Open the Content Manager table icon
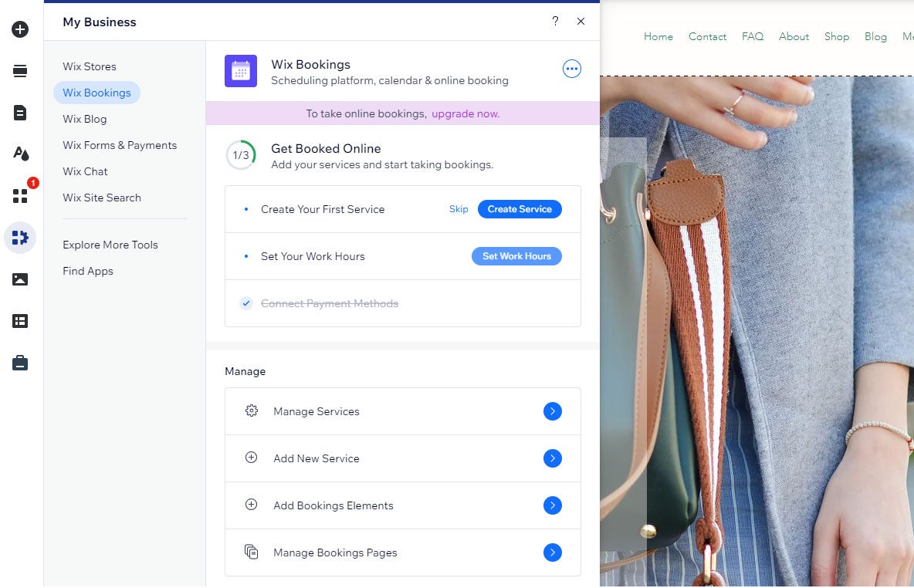The width and height of the screenshot is (914, 588). click(x=20, y=321)
